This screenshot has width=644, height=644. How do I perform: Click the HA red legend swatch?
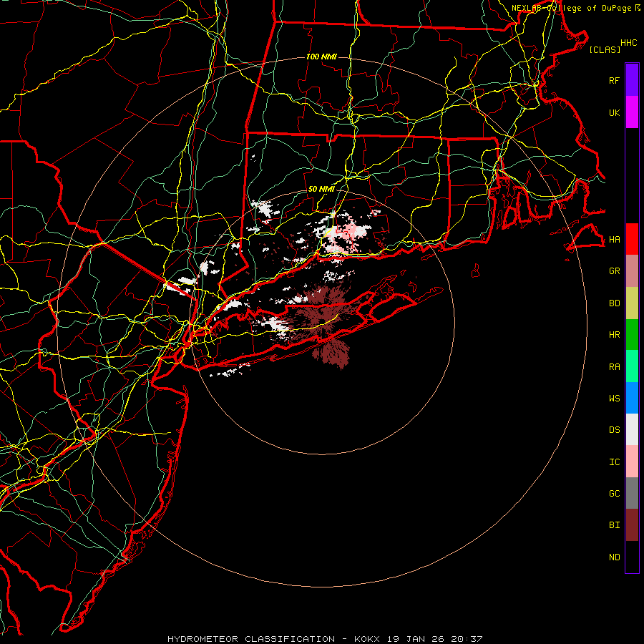(632, 239)
